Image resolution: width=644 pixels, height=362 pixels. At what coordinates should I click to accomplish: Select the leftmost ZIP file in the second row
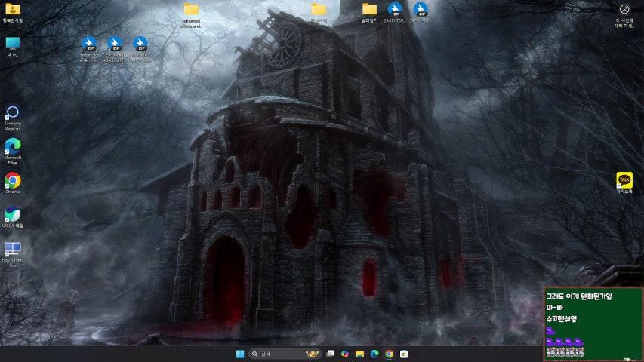[x=89, y=49]
